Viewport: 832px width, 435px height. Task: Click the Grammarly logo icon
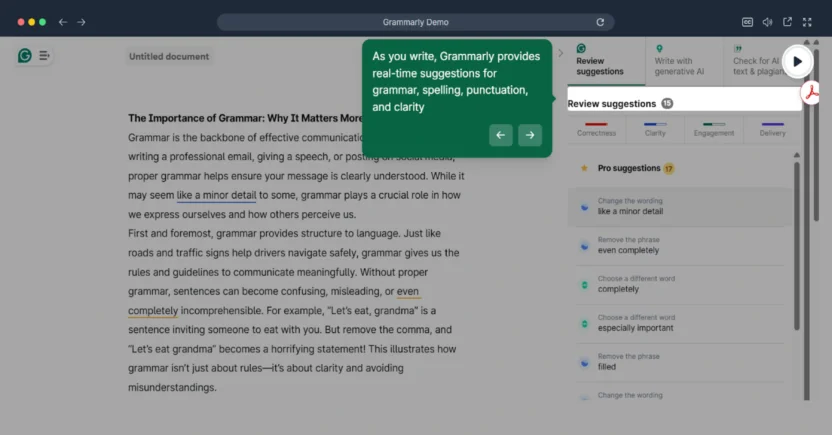[x=24, y=55]
